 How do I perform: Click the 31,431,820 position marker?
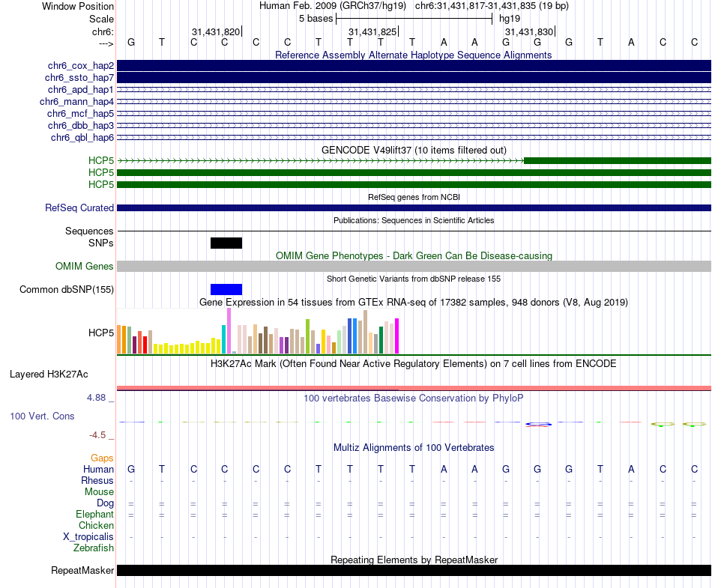click(x=216, y=31)
